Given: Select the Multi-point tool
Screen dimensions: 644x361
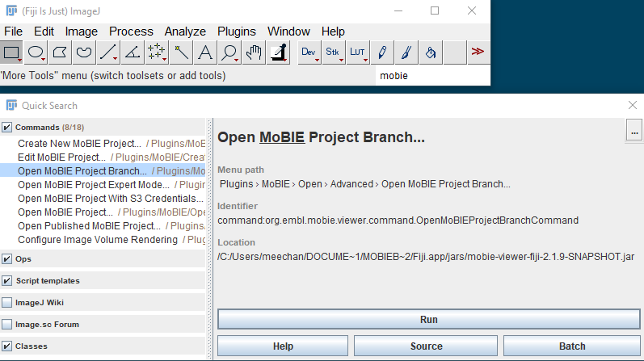Looking at the screenshot, I should [x=157, y=52].
